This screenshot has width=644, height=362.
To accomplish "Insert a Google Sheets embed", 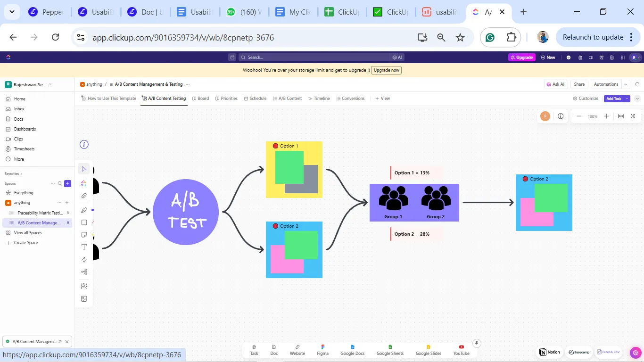I will 390,350.
